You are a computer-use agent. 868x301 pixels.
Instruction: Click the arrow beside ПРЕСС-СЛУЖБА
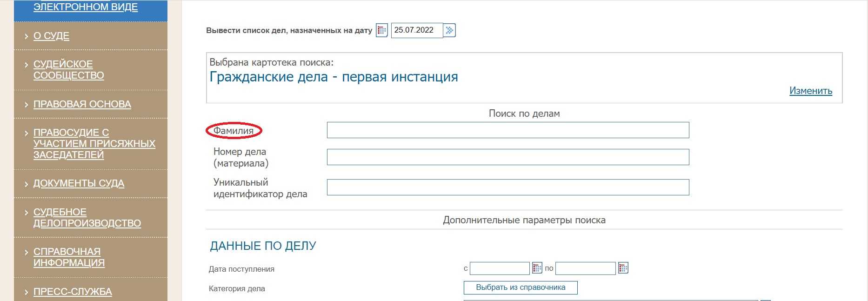coord(27,292)
